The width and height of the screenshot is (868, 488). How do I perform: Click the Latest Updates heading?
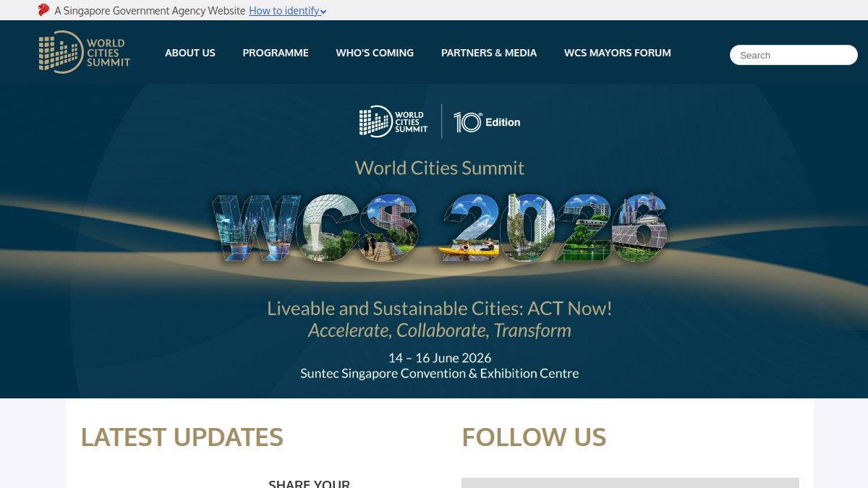182,437
